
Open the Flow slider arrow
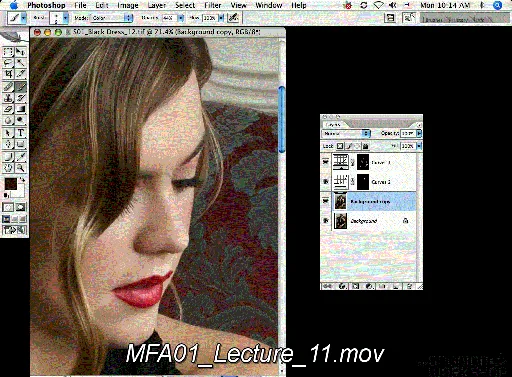pyautogui.click(x=221, y=18)
